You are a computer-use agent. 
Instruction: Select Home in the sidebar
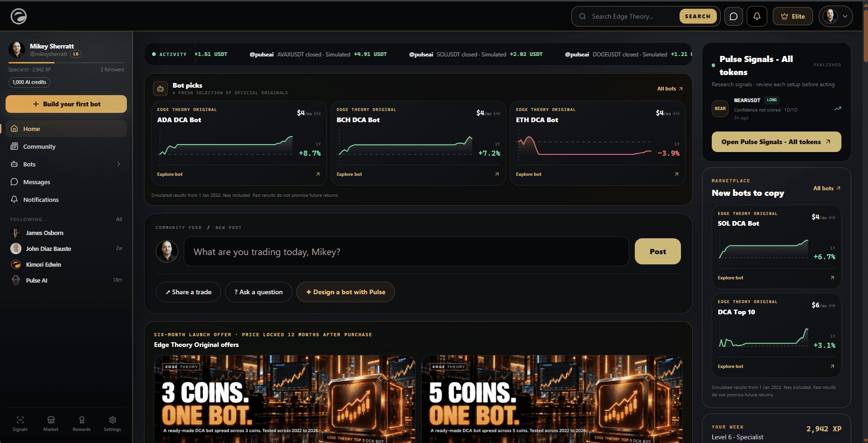[66, 129]
